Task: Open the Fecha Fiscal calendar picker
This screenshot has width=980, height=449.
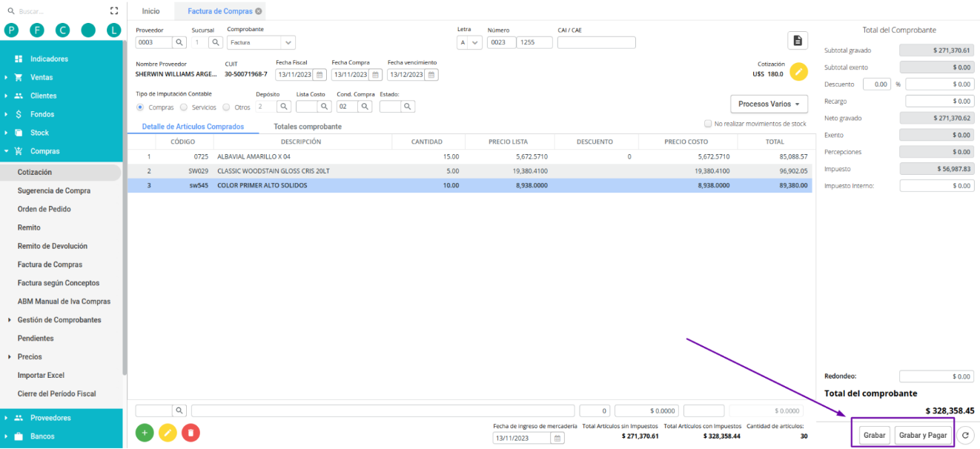Action: click(320, 75)
